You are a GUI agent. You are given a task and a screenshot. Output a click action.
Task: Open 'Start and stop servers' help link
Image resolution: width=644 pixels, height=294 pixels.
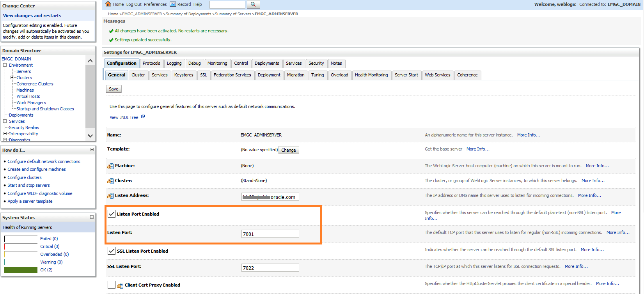28,185
